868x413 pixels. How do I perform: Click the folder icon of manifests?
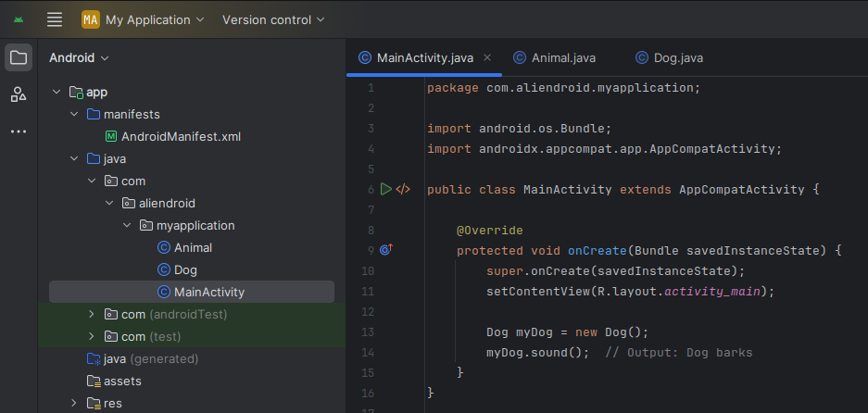click(94, 115)
